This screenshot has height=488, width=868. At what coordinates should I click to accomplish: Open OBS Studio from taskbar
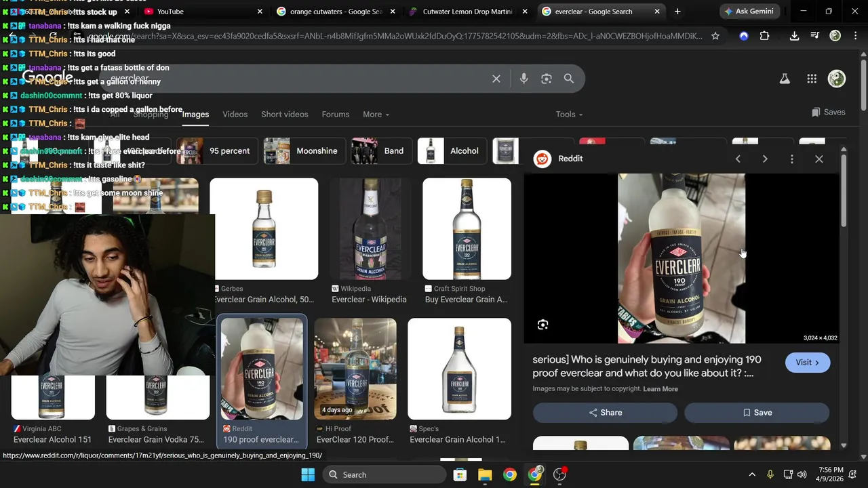(x=559, y=474)
